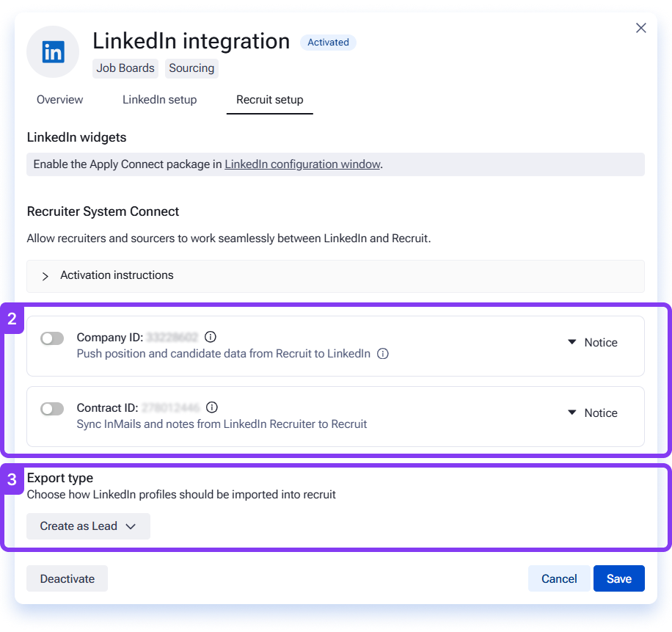Screen dimensions: 672x632
Task: Click the Job Boards tag
Action: [x=125, y=68]
